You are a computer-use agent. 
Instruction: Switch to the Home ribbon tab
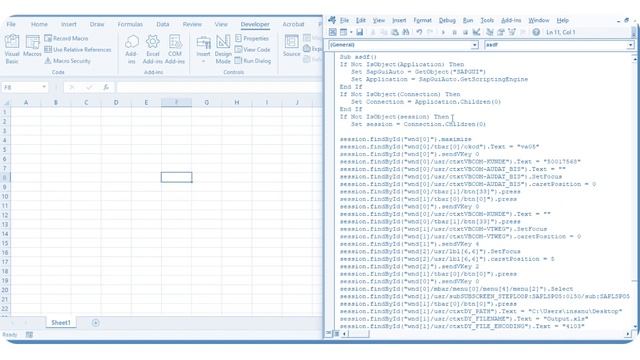[x=39, y=24]
